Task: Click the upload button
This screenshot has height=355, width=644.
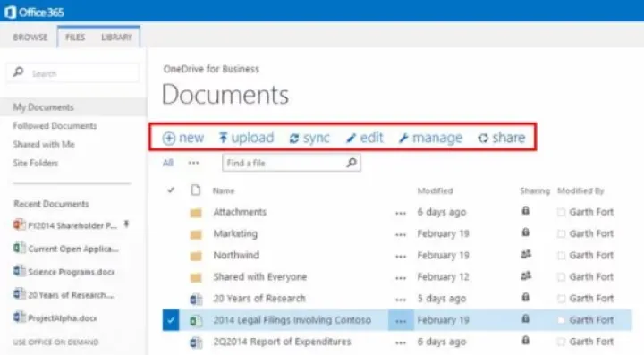Action: pos(246,138)
